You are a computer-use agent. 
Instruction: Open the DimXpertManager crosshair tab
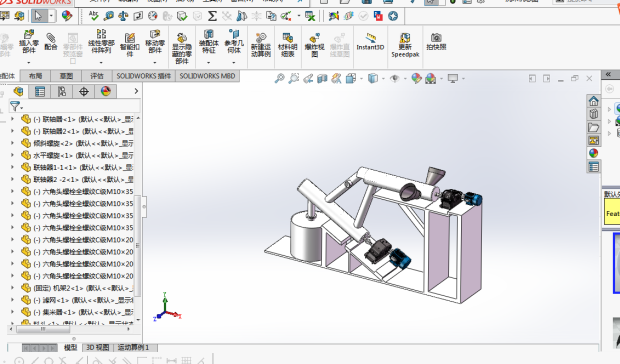[83, 92]
